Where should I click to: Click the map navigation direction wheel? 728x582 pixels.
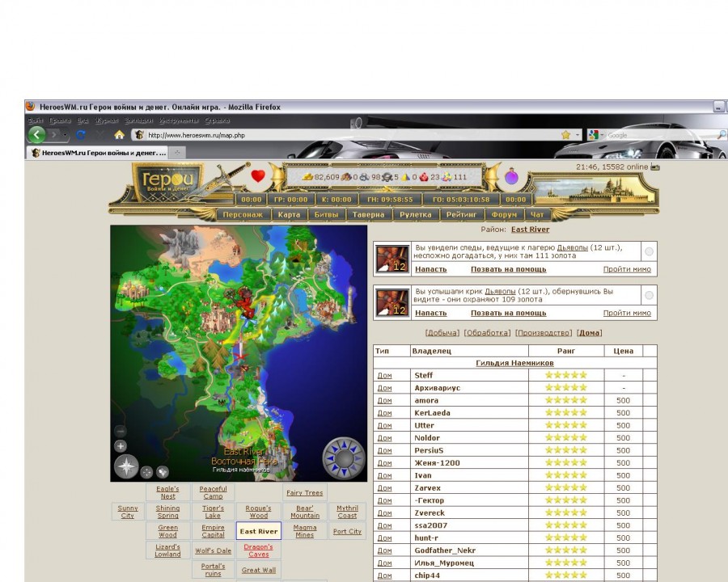343,458
